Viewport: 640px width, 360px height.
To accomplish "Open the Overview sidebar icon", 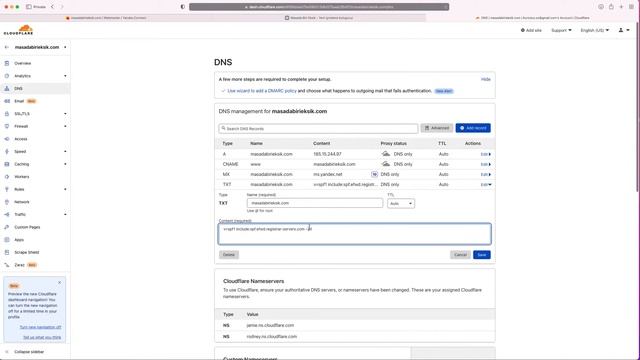I will pos(7,63).
